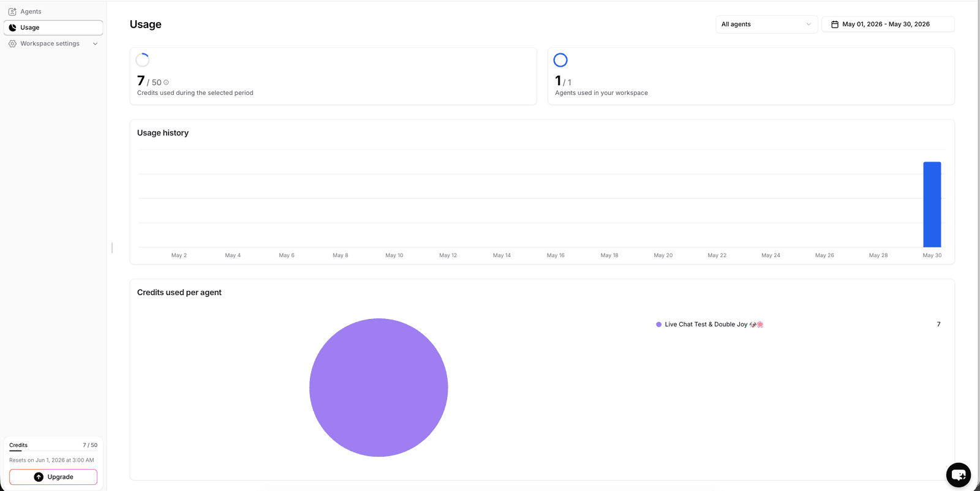The image size is (980, 491).
Task: Click the sidebar resize handle
Action: pos(112,247)
